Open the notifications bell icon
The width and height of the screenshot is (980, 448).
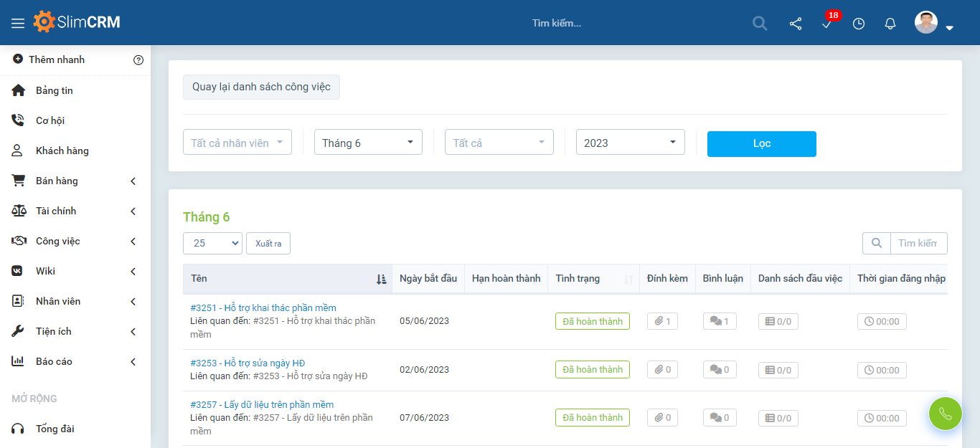pos(890,24)
